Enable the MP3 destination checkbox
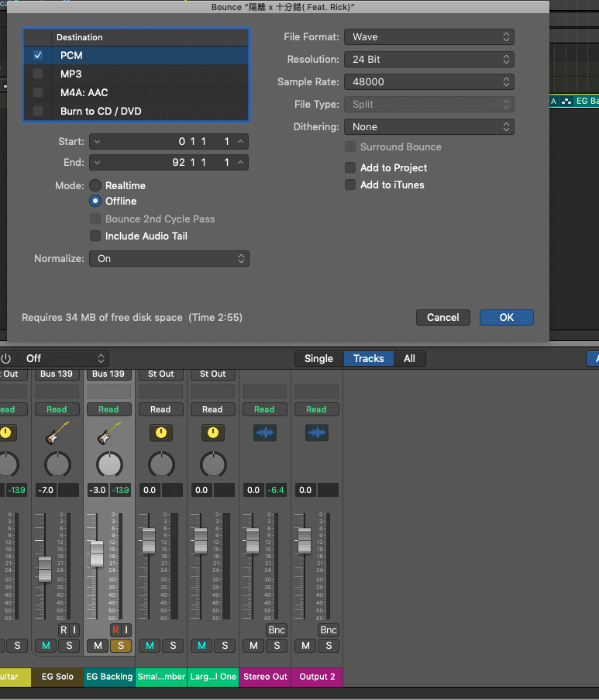The width and height of the screenshot is (599, 700). pyautogui.click(x=38, y=74)
